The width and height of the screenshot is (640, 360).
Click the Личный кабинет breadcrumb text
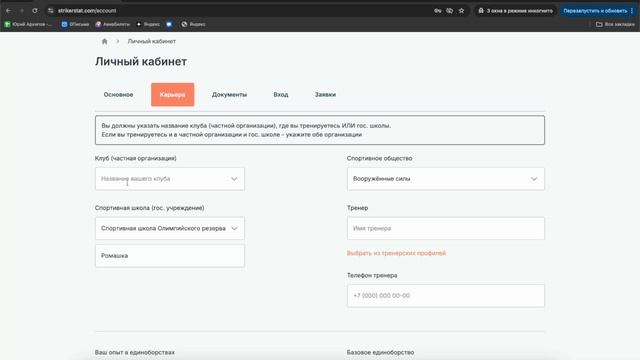click(x=151, y=41)
